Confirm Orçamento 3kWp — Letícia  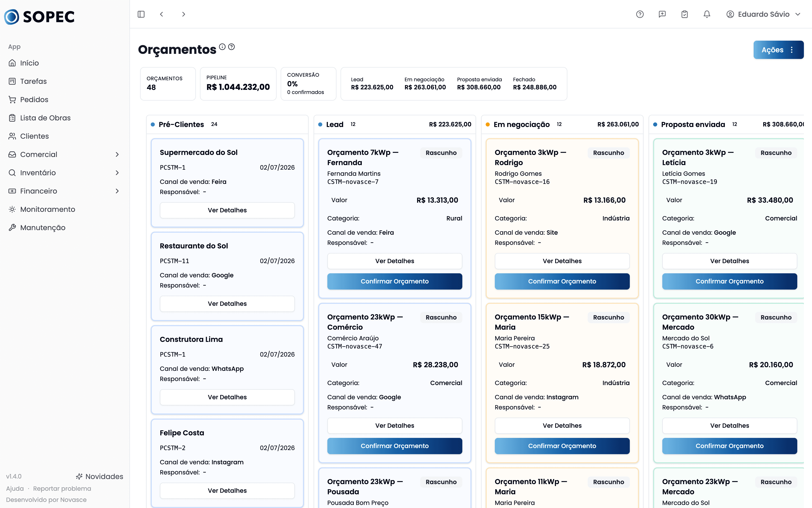tap(730, 281)
